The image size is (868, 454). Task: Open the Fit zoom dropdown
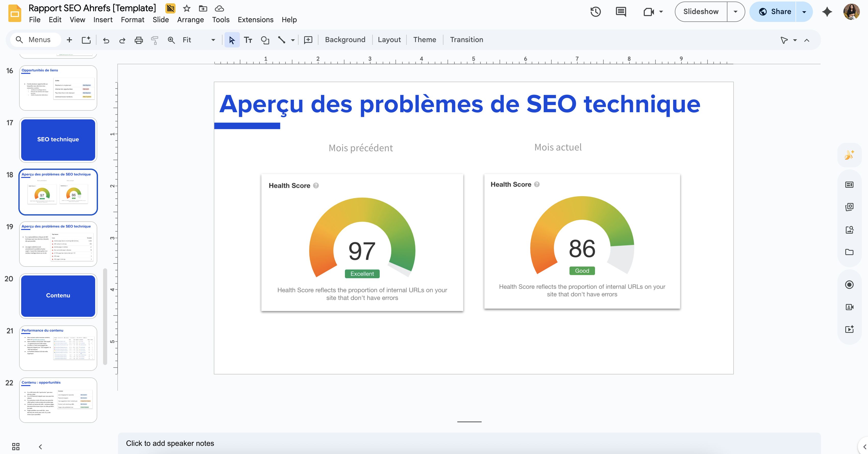[213, 40]
